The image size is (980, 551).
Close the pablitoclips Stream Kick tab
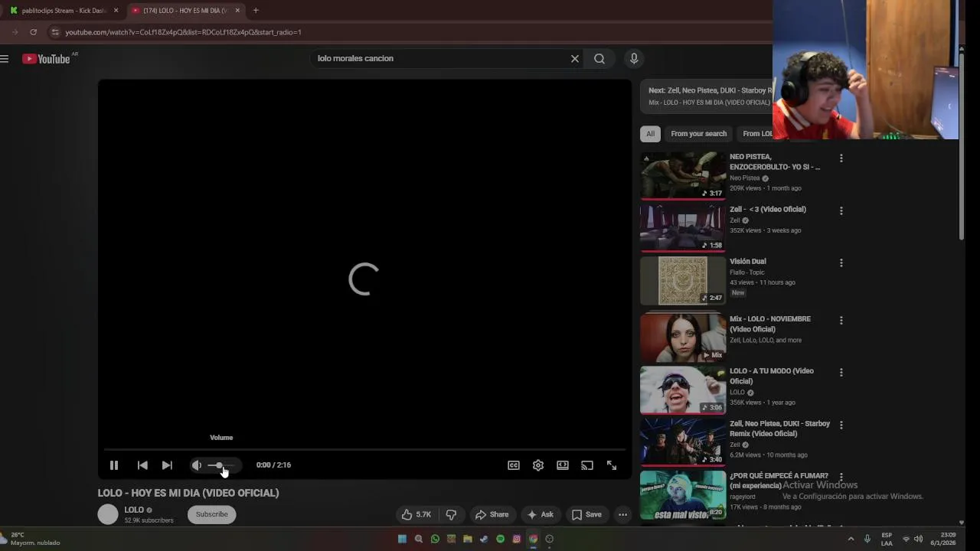click(x=116, y=11)
